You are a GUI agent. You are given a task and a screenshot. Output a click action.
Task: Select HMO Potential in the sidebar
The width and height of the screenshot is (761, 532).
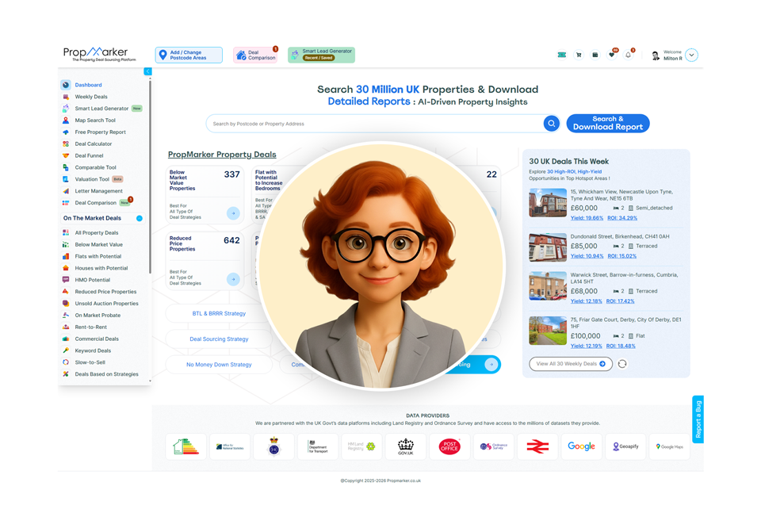(92, 280)
